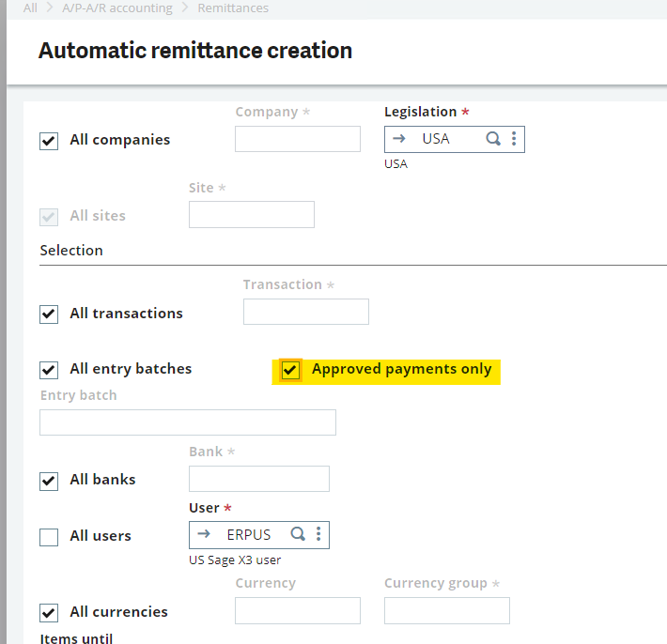This screenshot has height=644, width=667.
Task: Enable the All users checkbox
Action: 49,537
